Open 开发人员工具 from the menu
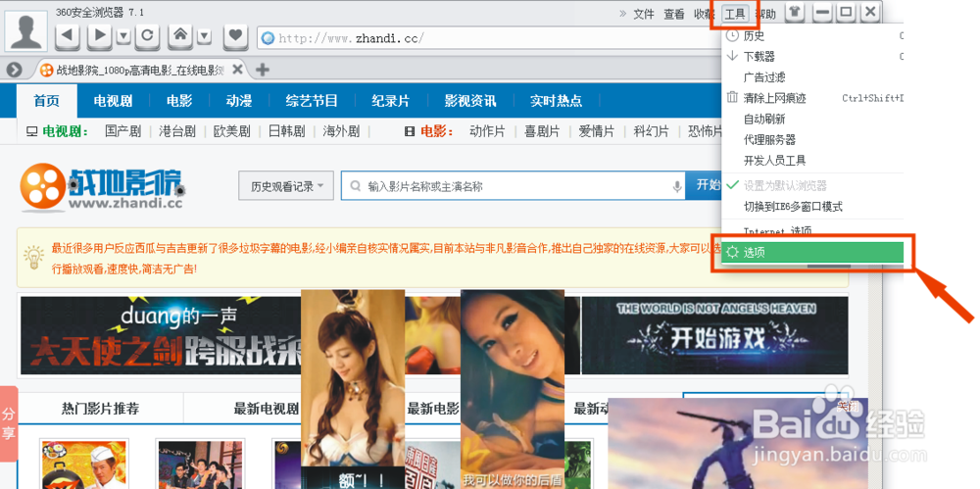This screenshot has height=489, width=980. tap(812, 161)
